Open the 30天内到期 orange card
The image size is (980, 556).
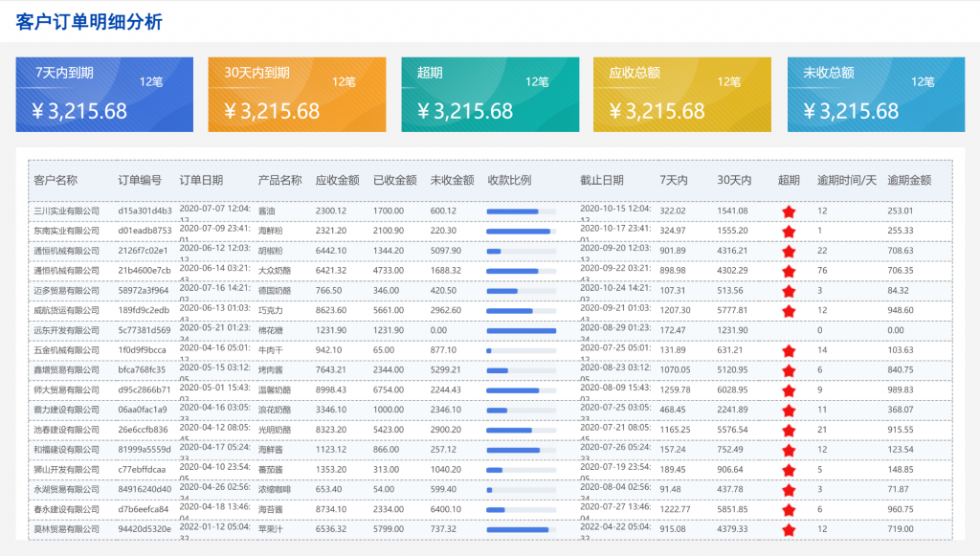click(297, 95)
